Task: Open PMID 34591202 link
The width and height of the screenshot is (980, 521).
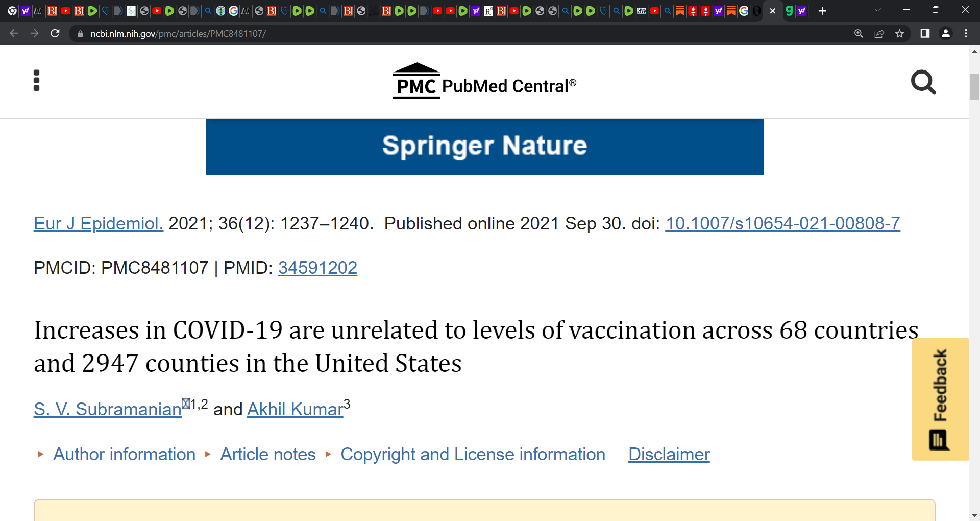Action: pyautogui.click(x=317, y=268)
